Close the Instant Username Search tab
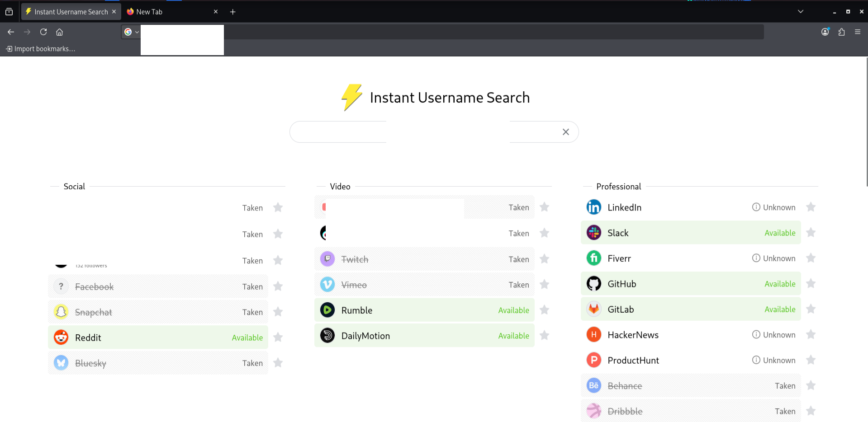 (114, 12)
